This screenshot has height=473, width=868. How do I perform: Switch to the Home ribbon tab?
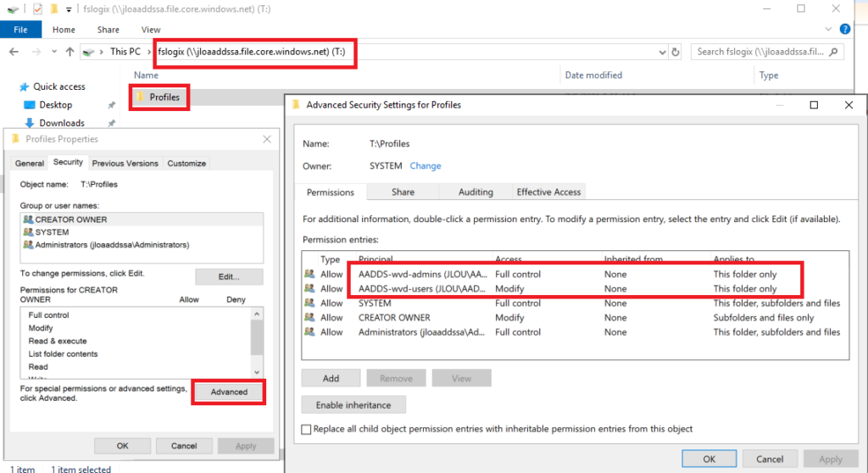coord(64,30)
